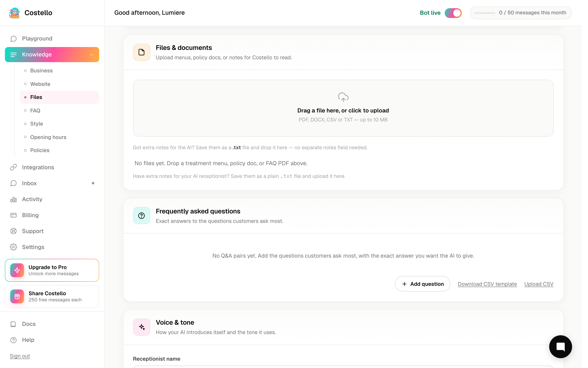
Task: Click the Docs book icon
Action: tap(13, 324)
